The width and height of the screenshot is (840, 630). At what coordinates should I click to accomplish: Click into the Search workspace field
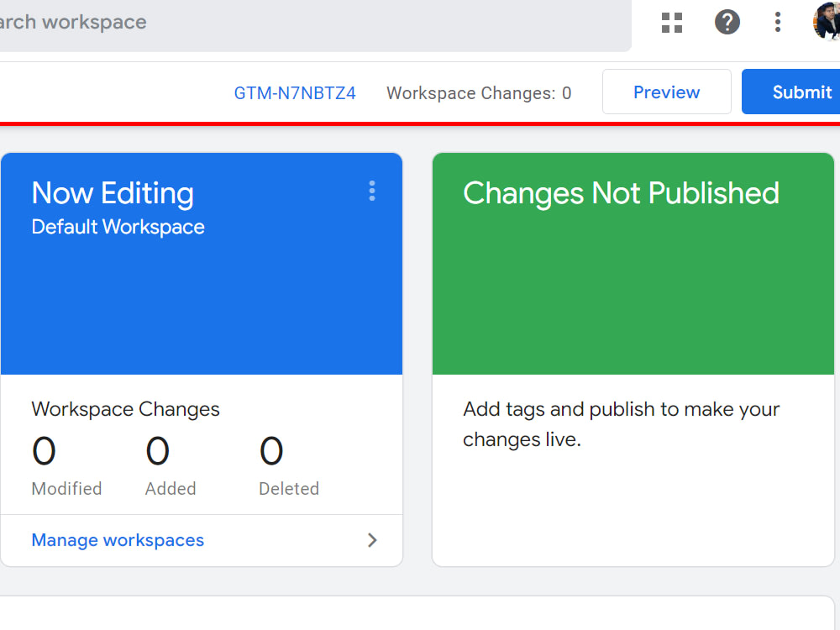click(315, 24)
